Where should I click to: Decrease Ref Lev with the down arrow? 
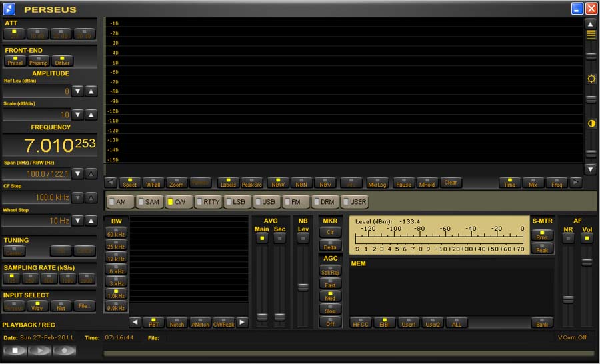click(78, 91)
